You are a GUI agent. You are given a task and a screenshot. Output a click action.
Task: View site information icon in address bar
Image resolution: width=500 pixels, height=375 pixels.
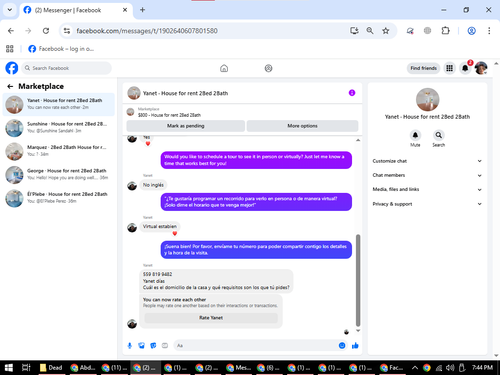click(x=67, y=31)
